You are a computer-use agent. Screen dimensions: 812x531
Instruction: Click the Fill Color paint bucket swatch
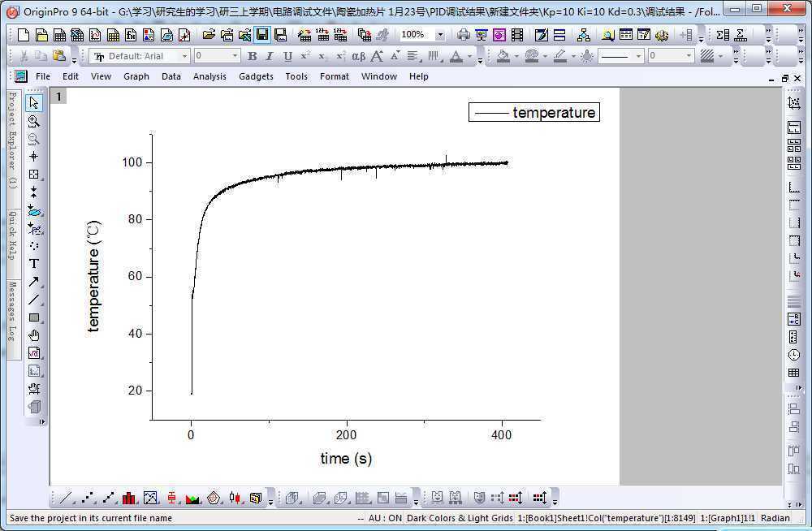tap(503, 56)
